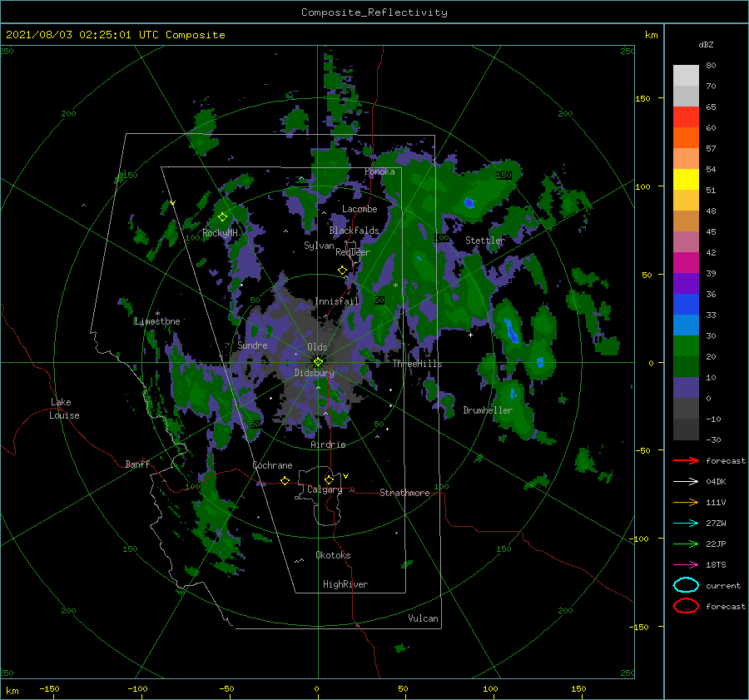
Task: Select the cyan 27ZW arrow in legend
Action: (x=686, y=524)
